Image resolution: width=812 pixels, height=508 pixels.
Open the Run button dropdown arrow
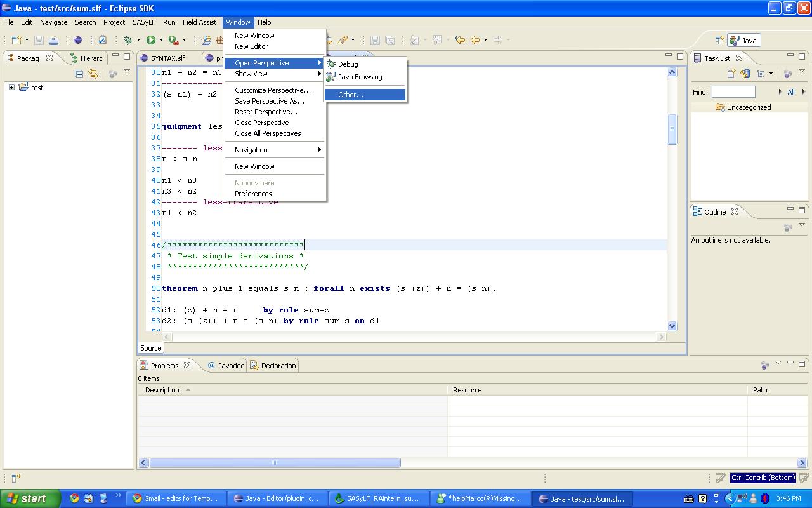pyautogui.click(x=161, y=40)
